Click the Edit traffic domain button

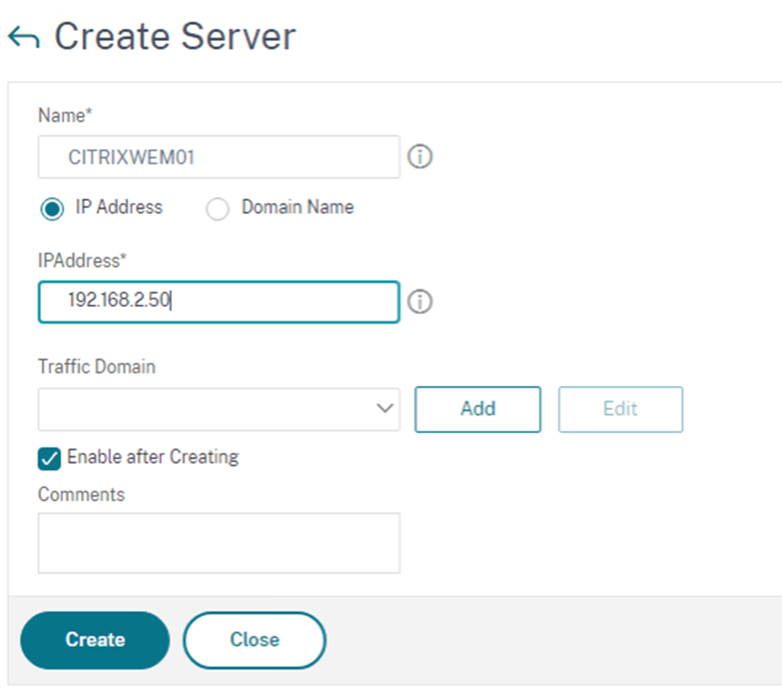coord(620,409)
